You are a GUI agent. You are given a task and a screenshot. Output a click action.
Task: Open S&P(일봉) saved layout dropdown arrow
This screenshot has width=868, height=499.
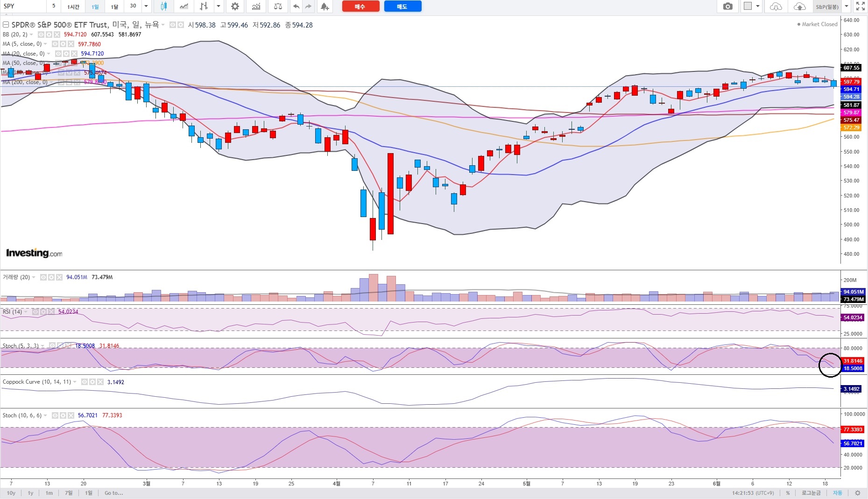click(847, 7)
